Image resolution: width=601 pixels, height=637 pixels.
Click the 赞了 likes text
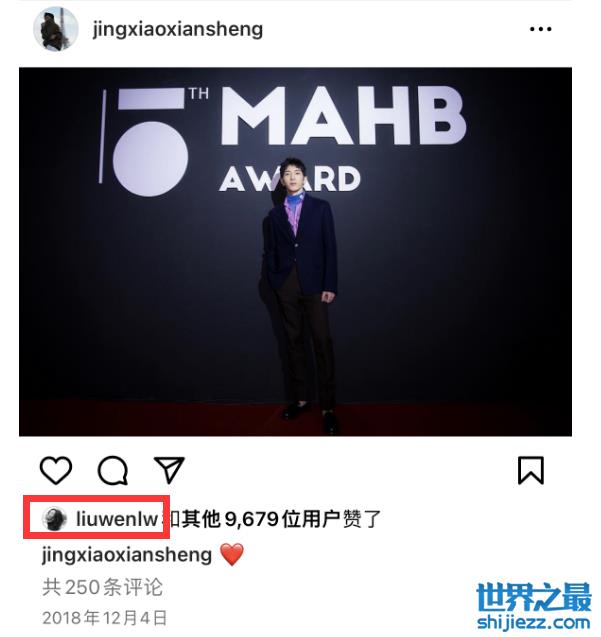pyautogui.click(x=362, y=519)
